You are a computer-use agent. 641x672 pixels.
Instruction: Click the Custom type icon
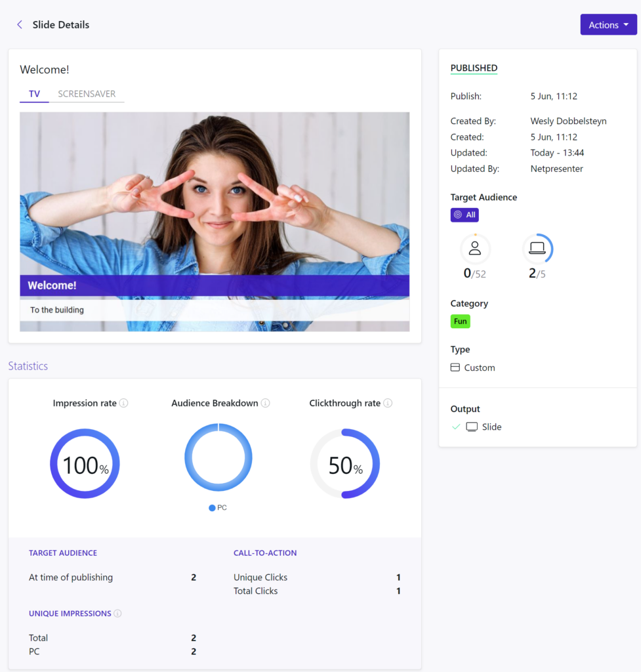pos(455,367)
